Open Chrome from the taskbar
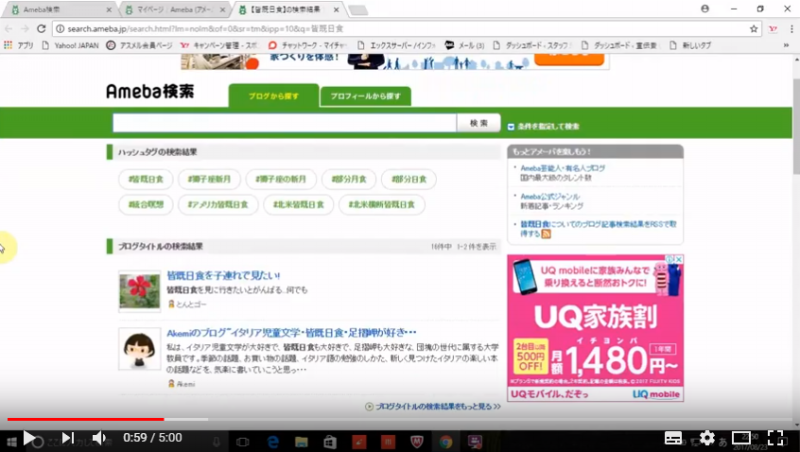800x452 pixels. tap(446, 442)
